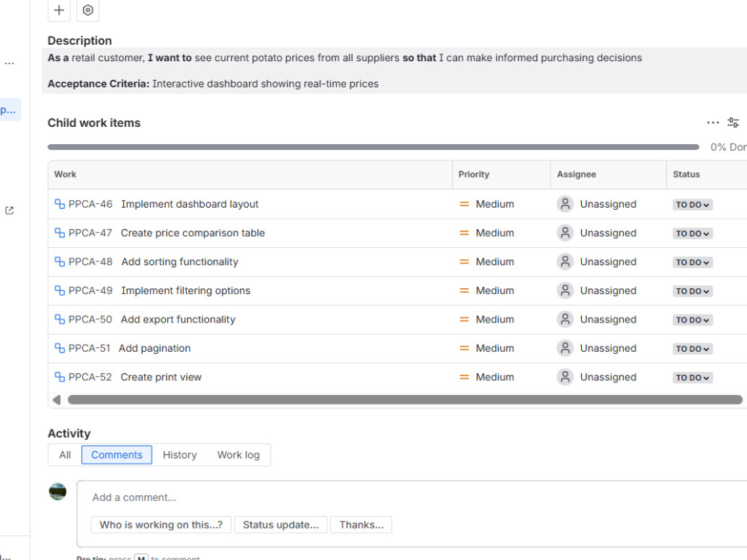
Task: Click 'Add sorting functionality' summary
Action: (x=179, y=262)
